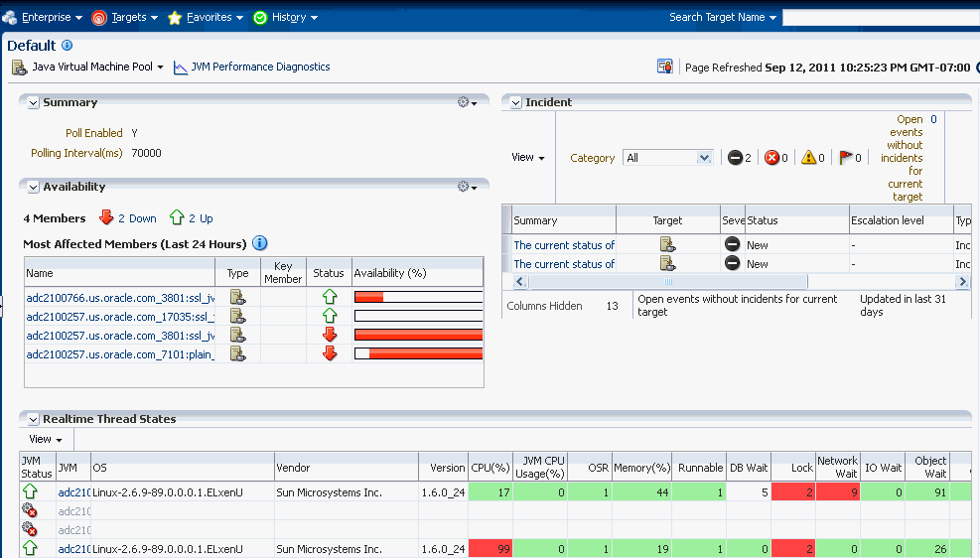980x558 pixels.
Task: Click type icon for adc2100766 3801 row
Action: [237, 297]
